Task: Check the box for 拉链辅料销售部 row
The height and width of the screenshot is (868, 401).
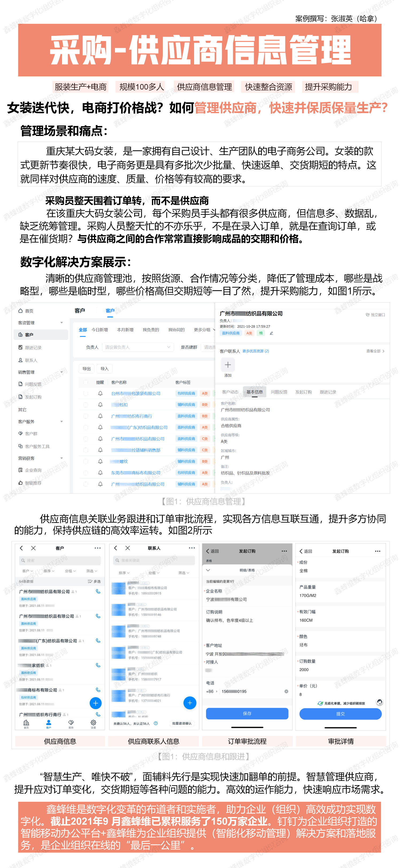Action: [x=86, y=450]
